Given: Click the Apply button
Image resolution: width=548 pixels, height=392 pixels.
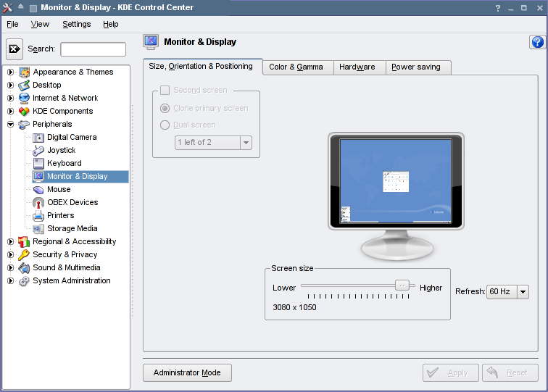Looking at the screenshot, I should [x=450, y=372].
